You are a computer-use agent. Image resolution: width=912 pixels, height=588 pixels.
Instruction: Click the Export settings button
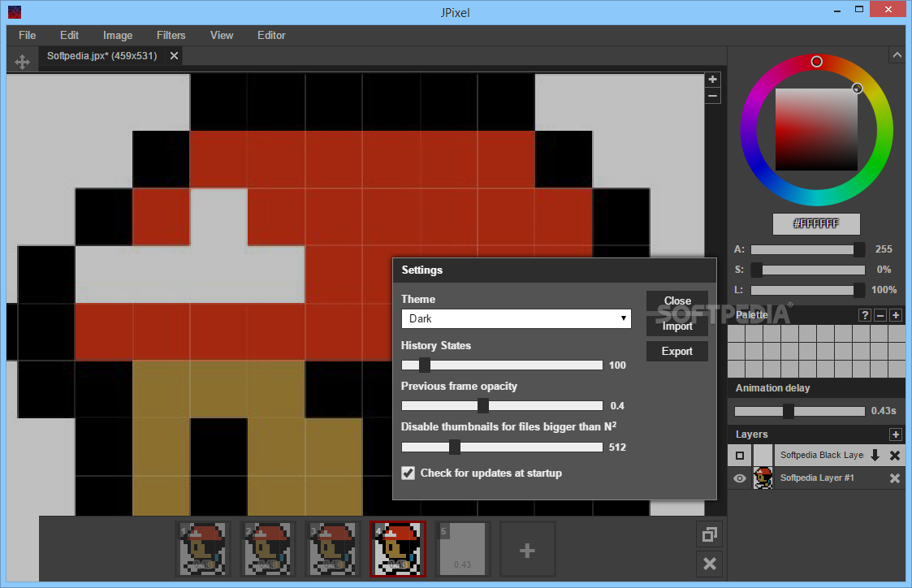(x=677, y=352)
